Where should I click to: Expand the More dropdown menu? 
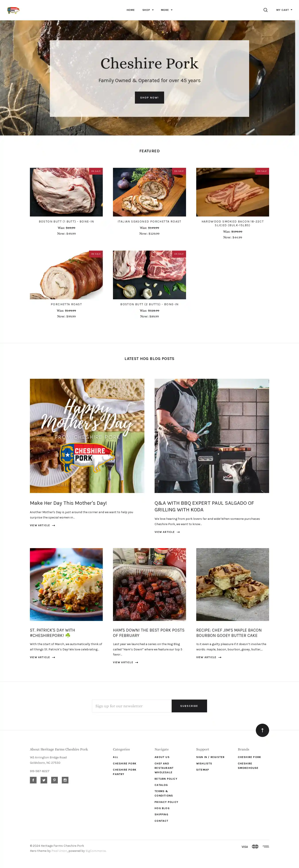click(167, 10)
